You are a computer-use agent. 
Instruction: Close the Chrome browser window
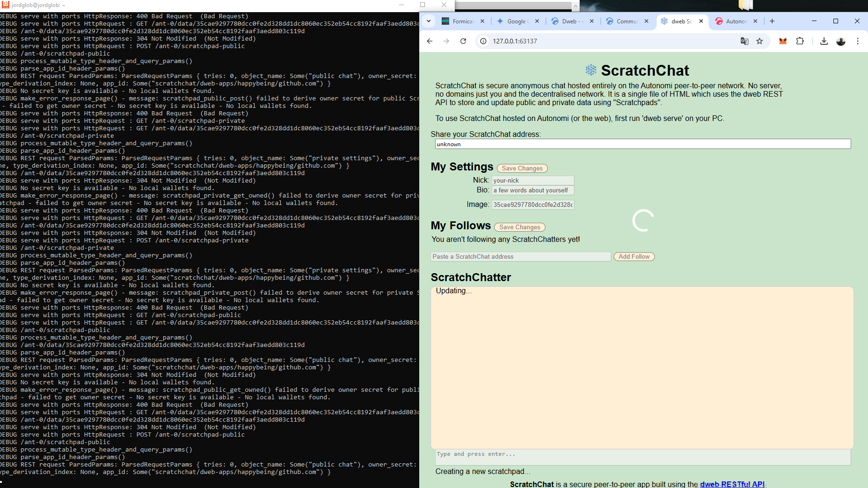click(x=857, y=21)
